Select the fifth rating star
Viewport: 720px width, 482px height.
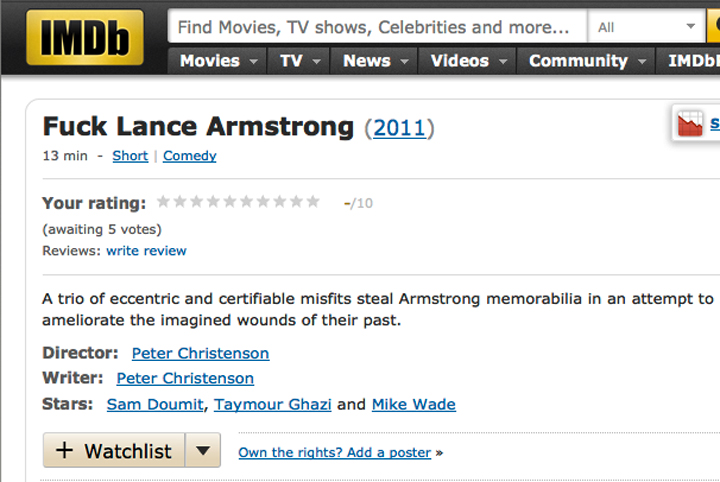click(230, 202)
